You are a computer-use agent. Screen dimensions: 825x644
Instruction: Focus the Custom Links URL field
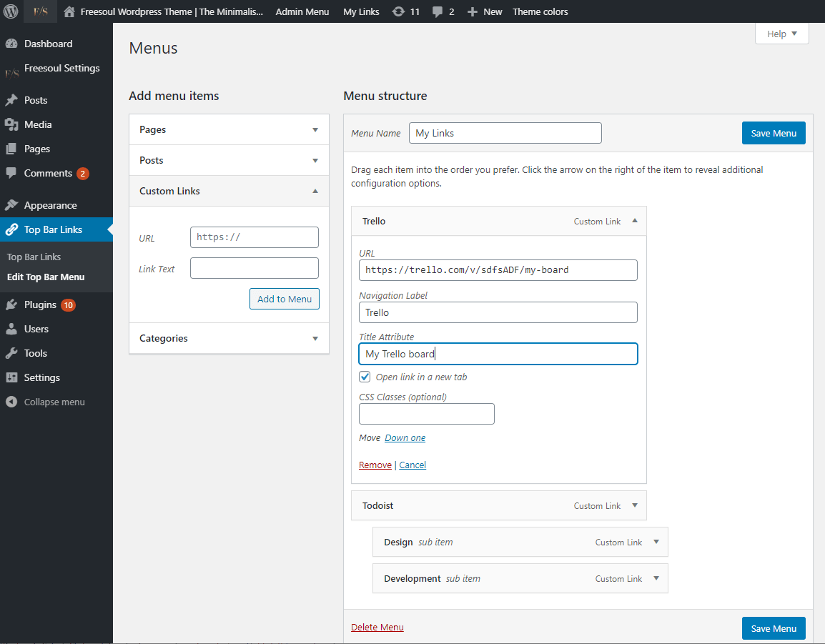[254, 237]
